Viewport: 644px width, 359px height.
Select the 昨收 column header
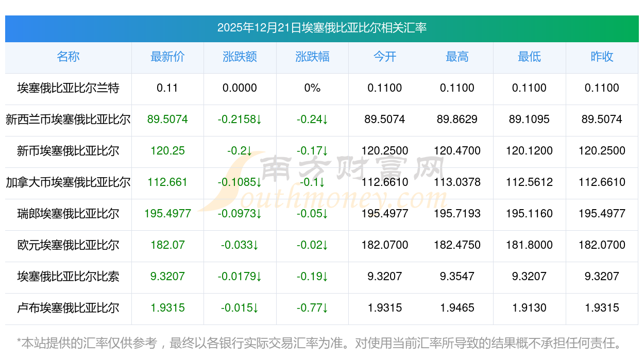tap(602, 57)
